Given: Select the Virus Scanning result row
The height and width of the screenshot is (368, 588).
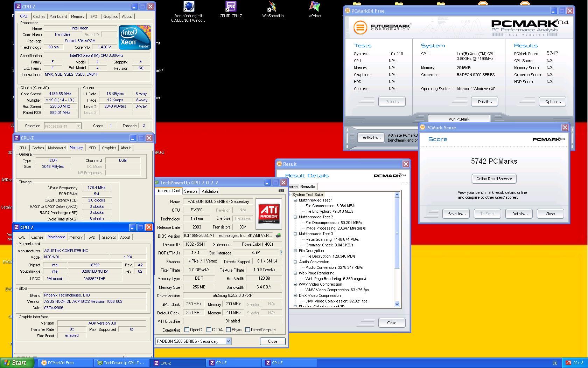Looking at the screenshot, I should pyautogui.click(x=332, y=239).
